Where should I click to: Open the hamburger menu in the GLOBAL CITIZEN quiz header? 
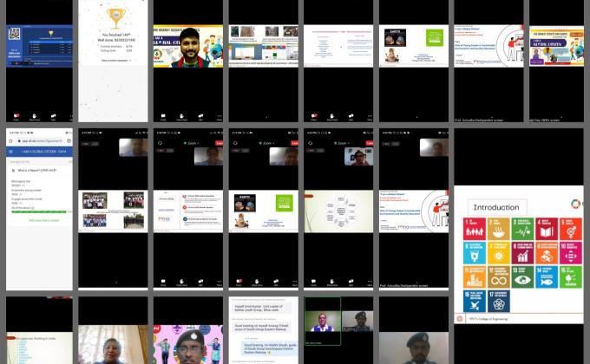[11, 151]
